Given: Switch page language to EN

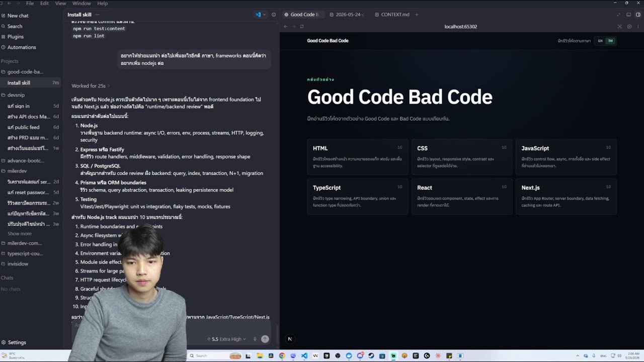Looking at the screenshot, I should tap(600, 41).
